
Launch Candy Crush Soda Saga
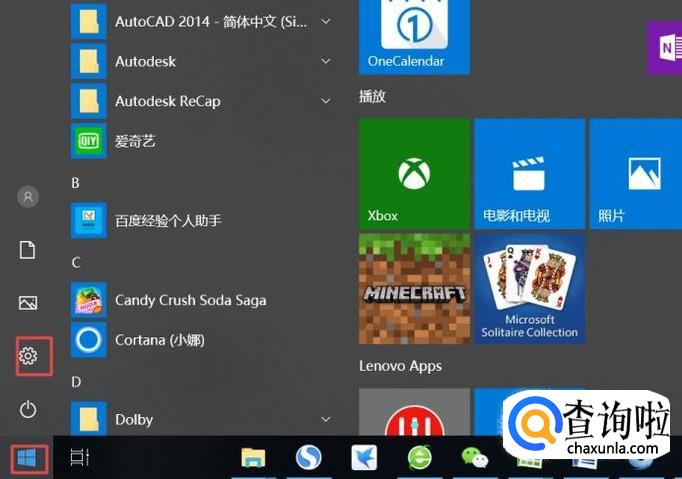[190, 300]
